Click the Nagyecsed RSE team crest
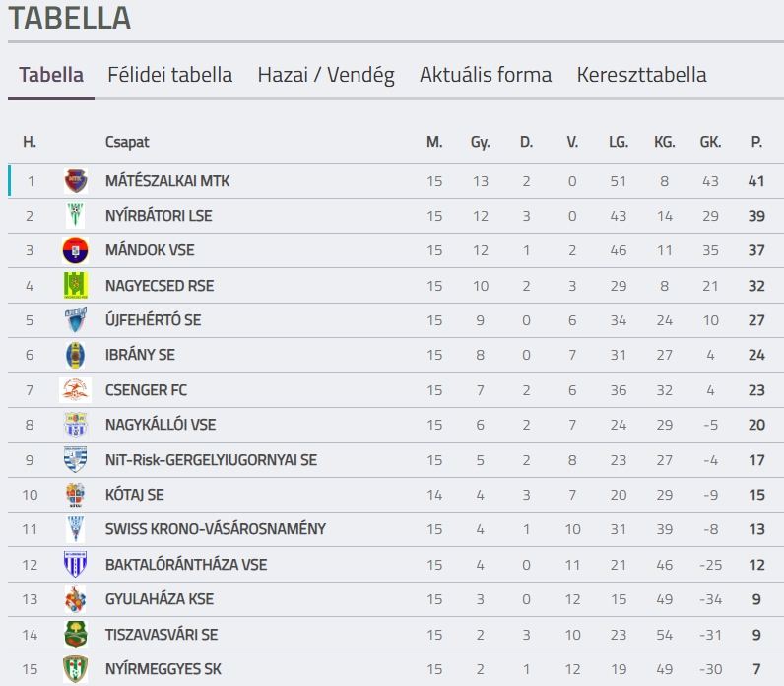This screenshot has width=784, height=686. coord(76,286)
